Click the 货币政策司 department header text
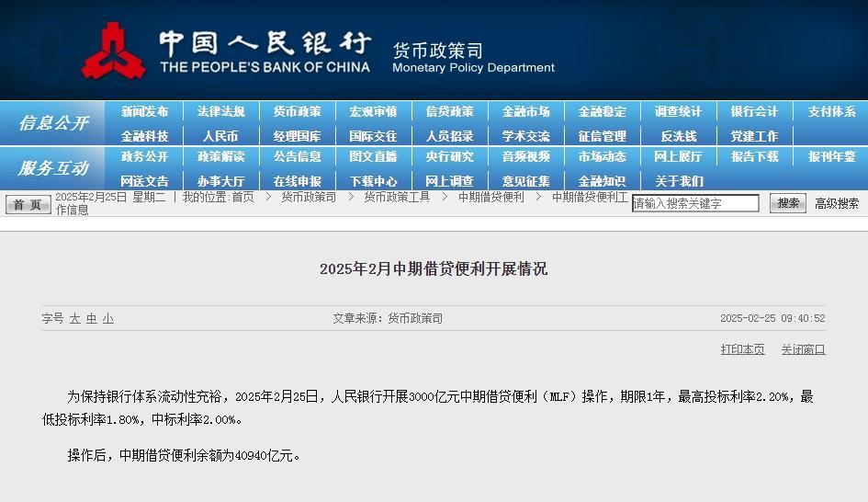The image size is (868, 502). [437, 51]
